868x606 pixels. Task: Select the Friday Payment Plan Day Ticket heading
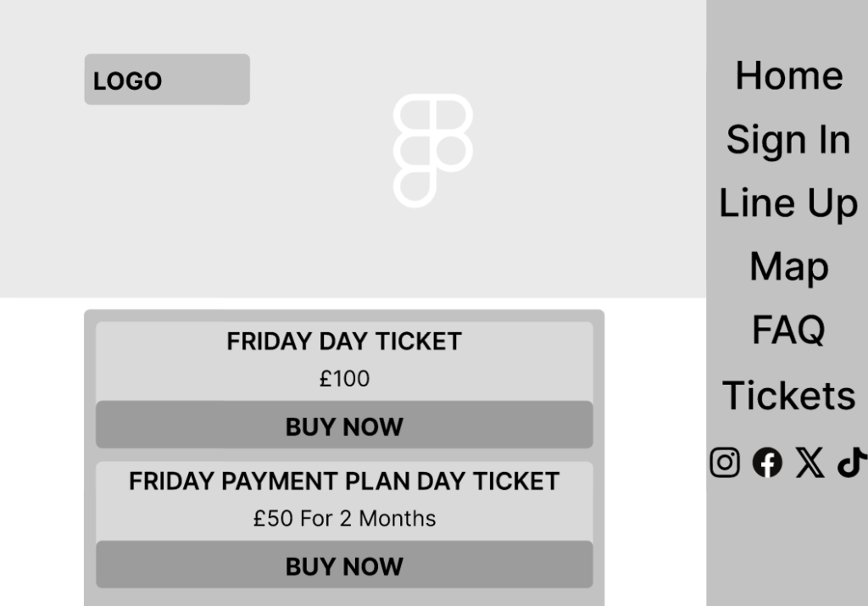[x=344, y=481]
